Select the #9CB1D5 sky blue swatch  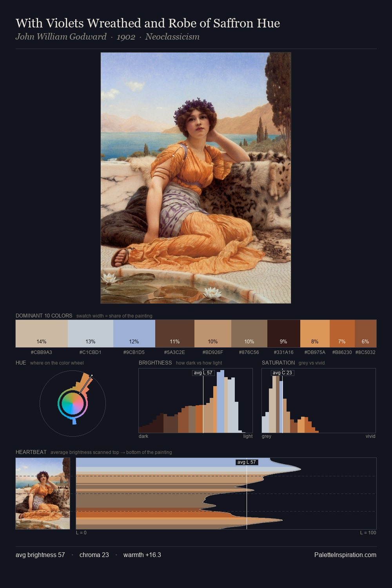pyautogui.click(x=134, y=334)
